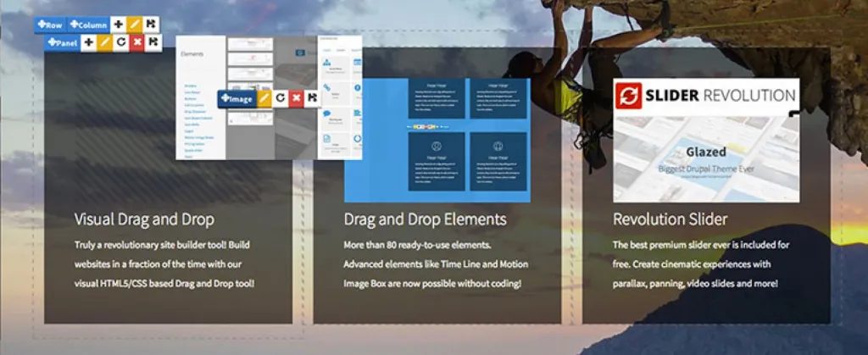Click plus icon in Panel toolbar
Viewport: 868px width, 355px height.
[89, 42]
